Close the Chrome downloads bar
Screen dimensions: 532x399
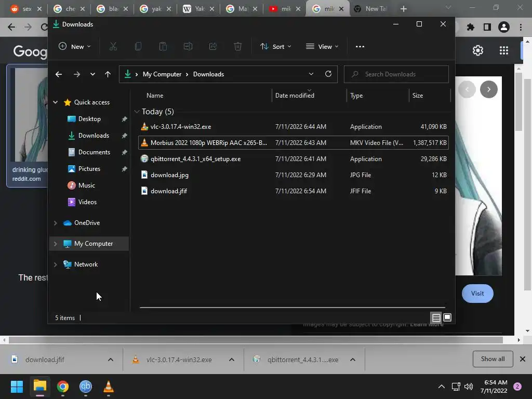tap(523, 359)
